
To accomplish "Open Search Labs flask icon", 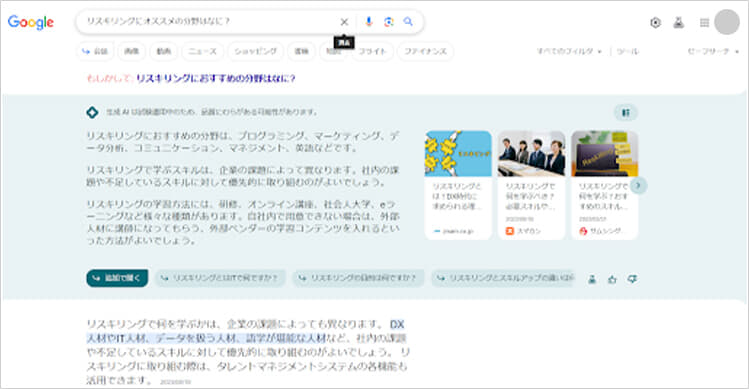I will point(678,22).
